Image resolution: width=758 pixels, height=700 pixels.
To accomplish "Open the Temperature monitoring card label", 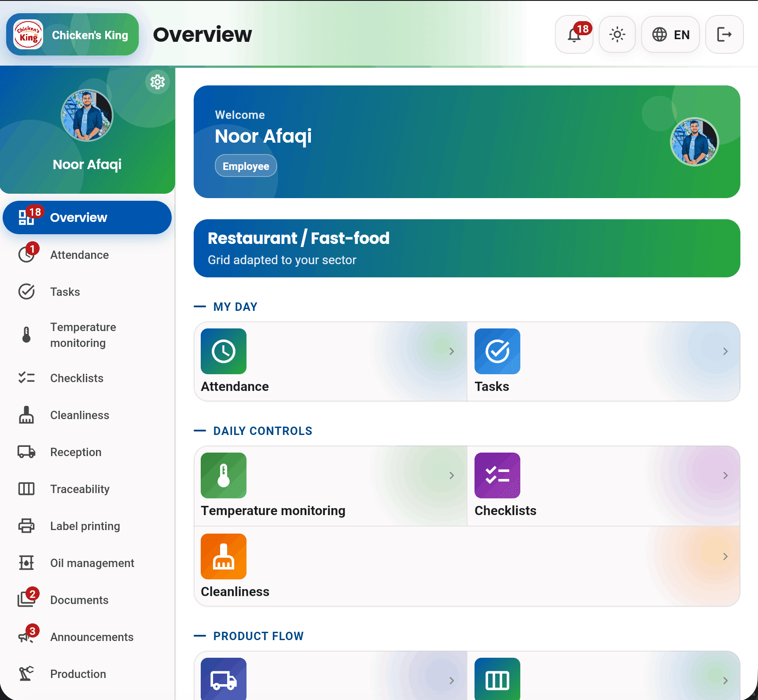I will click(x=273, y=511).
